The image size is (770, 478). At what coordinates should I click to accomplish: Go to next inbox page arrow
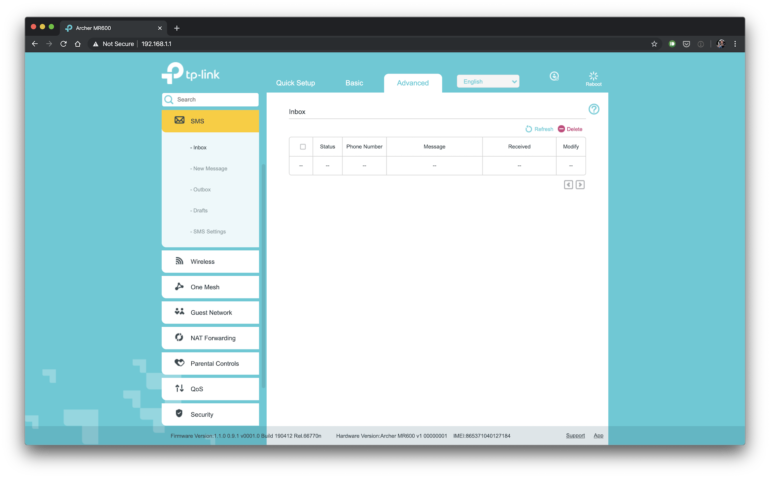[580, 185]
